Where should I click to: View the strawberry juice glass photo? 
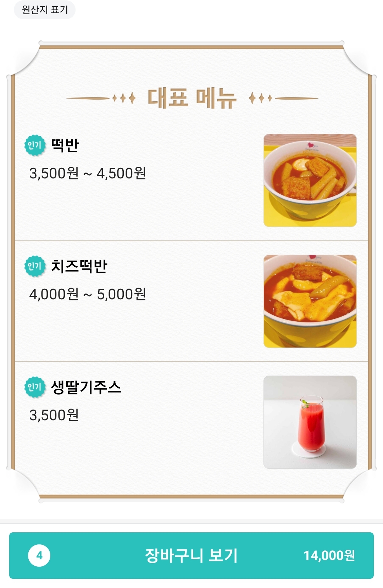pos(310,422)
